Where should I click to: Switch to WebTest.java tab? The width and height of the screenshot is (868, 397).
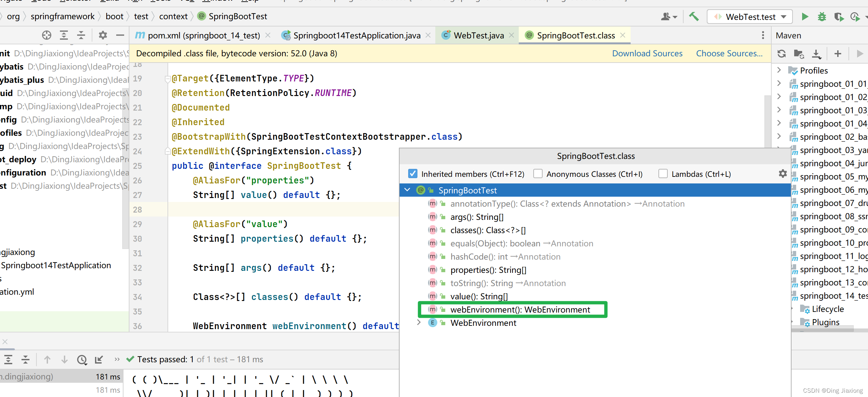click(478, 35)
